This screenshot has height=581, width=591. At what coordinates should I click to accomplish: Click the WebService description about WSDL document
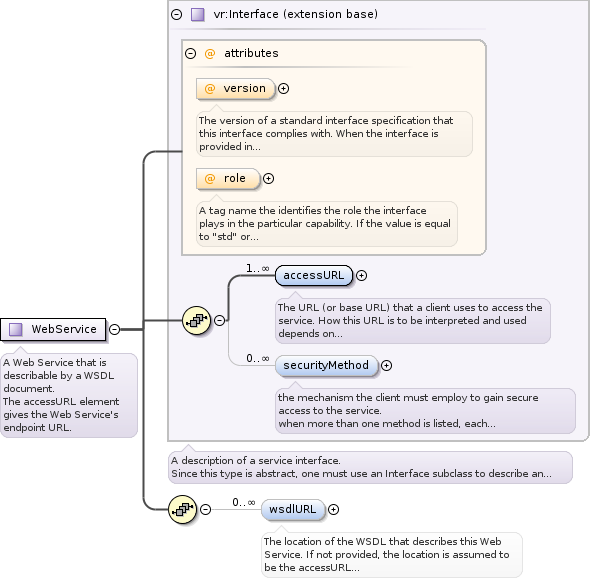click(x=69, y=396)
